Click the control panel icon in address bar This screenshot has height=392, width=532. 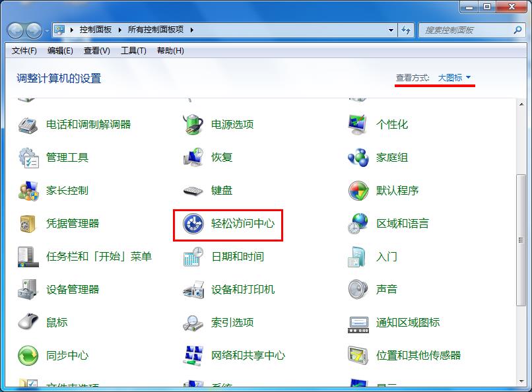point(59,30)
